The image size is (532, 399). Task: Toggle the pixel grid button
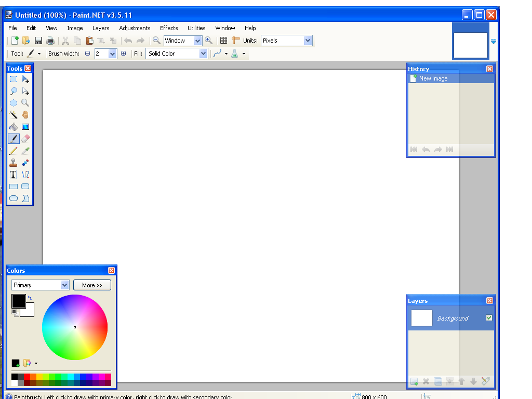tap(223, 41)
